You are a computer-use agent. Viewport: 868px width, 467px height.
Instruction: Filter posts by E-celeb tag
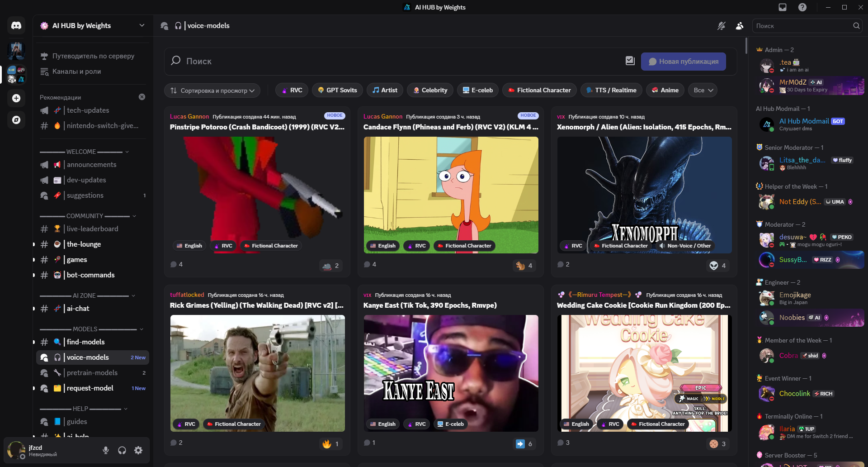click(478, 90)
